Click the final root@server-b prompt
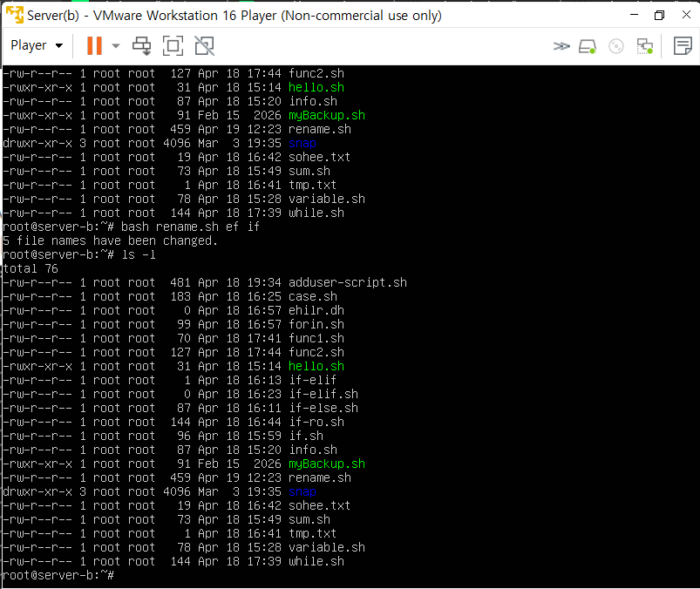Viewport: 700px width, 589px height. coord(58,575)
